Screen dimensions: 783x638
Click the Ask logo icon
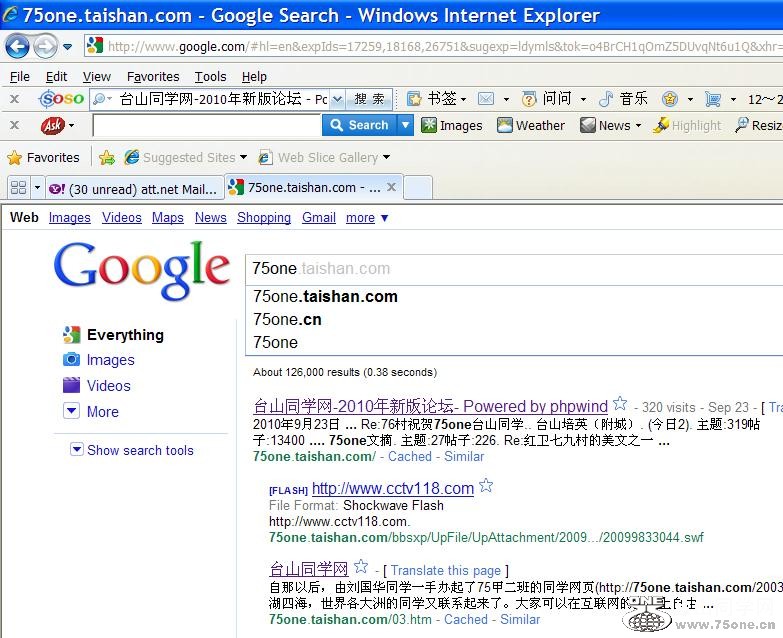click(53, 125)
